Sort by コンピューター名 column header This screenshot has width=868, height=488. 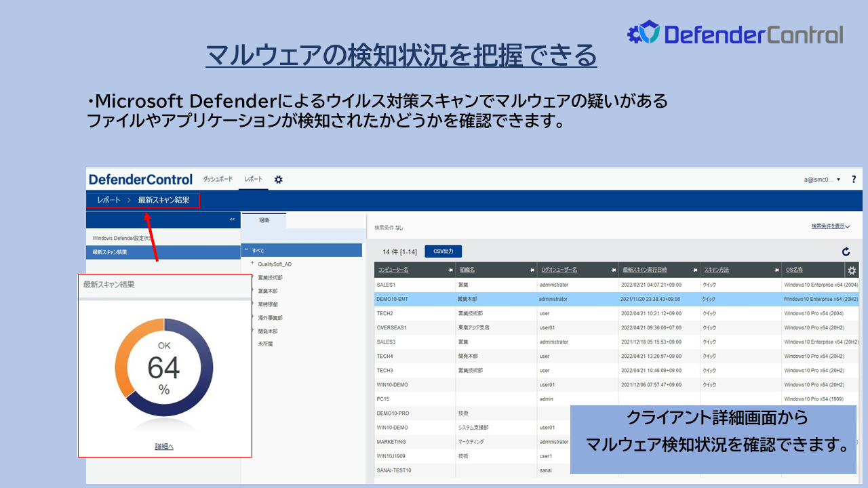coord(393,270)
